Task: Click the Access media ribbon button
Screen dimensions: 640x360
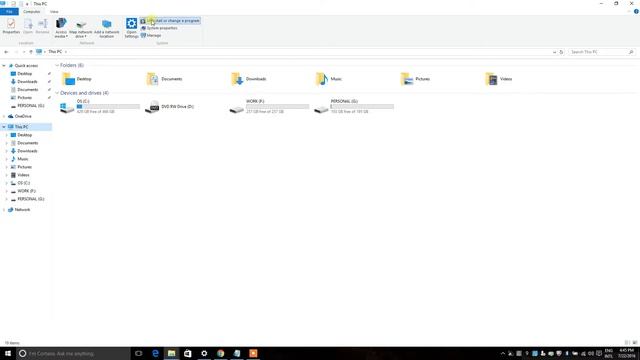Action: tap(61, 28)
